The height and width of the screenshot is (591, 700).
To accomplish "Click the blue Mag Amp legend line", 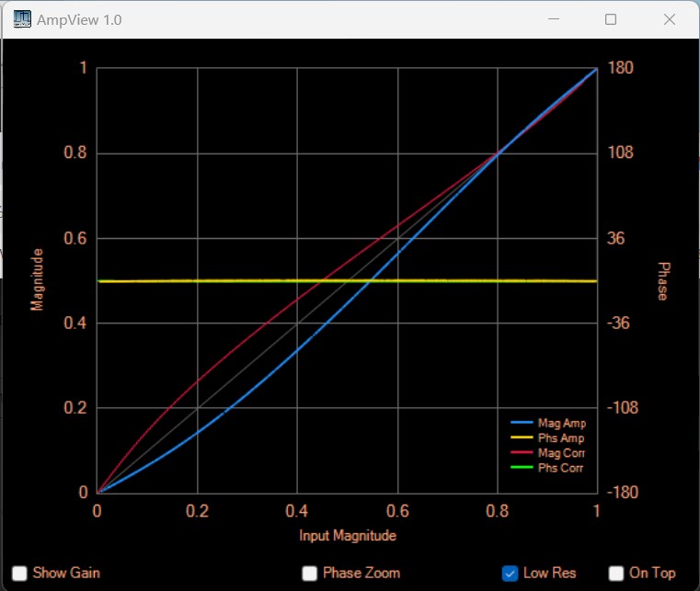I will click(522, 424).
